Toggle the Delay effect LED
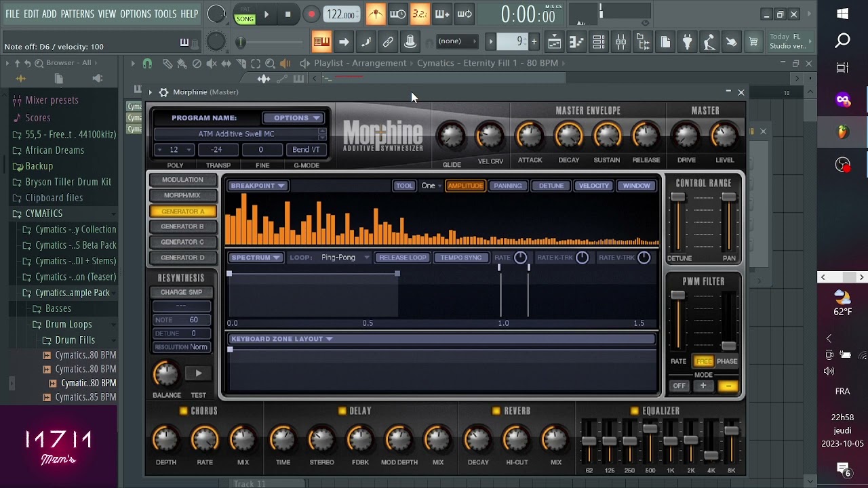 tap(342, 411)
